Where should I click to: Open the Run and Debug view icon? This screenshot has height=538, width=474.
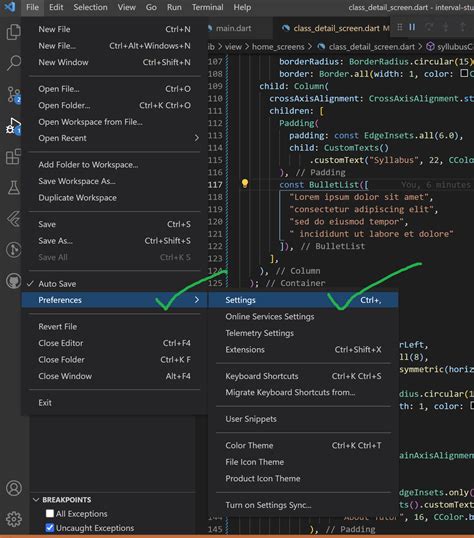14,126
